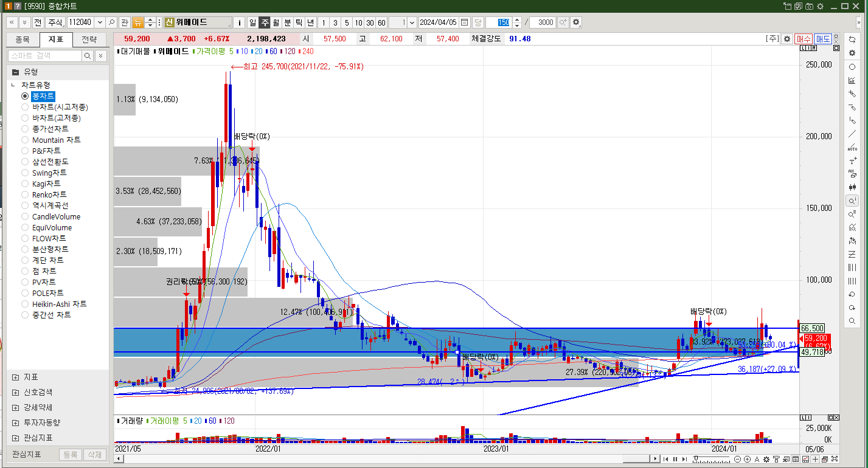Image resolution: width=868 pixels, height=468 pixels.
Task: Click the bottom magnifier in right toolbar
Action: (852, 321)
